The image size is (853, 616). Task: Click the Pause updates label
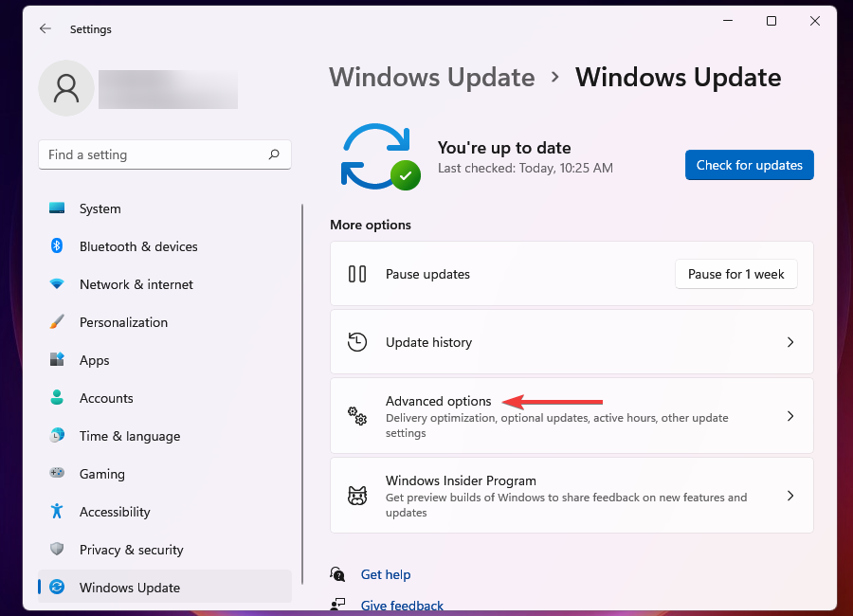tap(427, 274)
